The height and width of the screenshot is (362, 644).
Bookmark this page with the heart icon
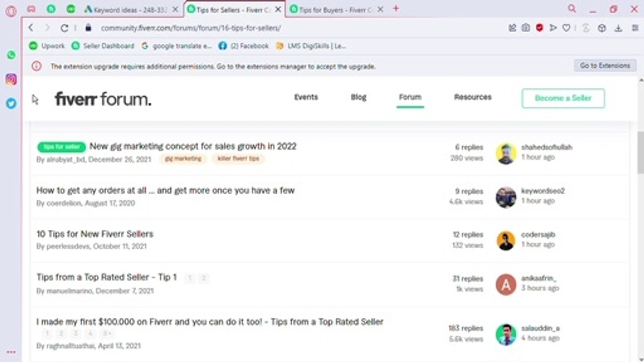(x=567, y=28)
